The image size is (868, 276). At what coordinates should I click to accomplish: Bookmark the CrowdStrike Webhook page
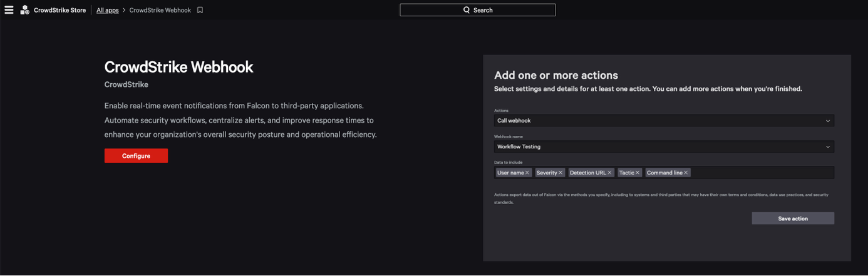[200, 10]
